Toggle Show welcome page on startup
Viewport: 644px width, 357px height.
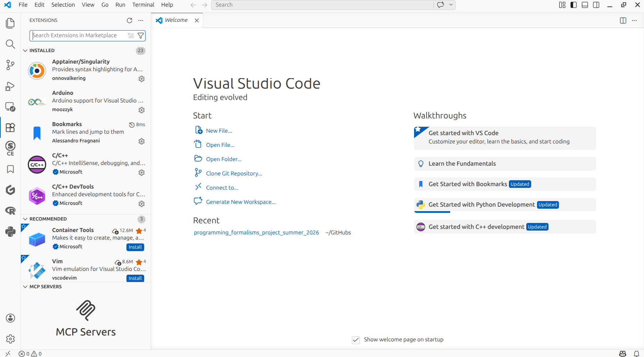[x=356, y=340]
